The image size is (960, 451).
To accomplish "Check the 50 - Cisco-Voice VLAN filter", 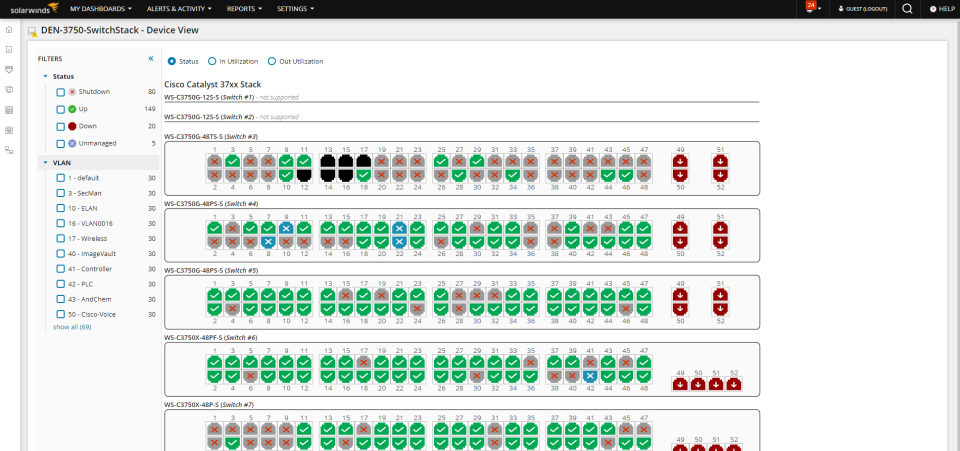I will 61,315.
